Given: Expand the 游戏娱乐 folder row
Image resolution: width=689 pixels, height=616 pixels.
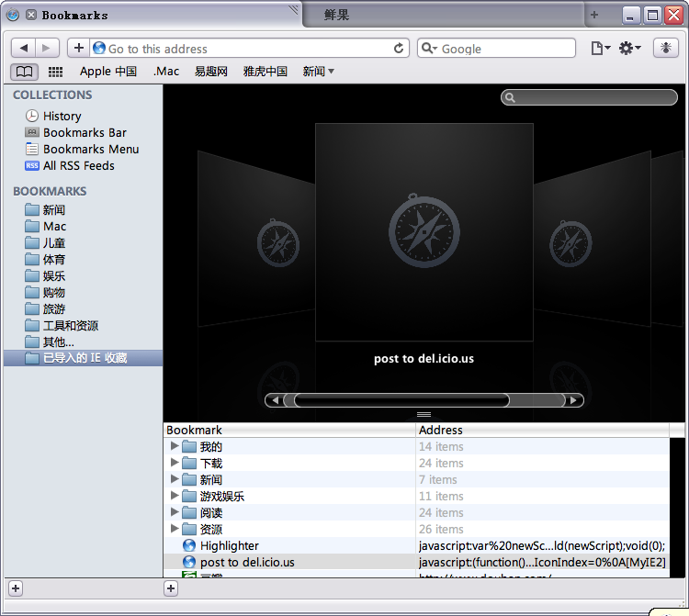Looking at the screenshot, I should click(x=175, y=496).
